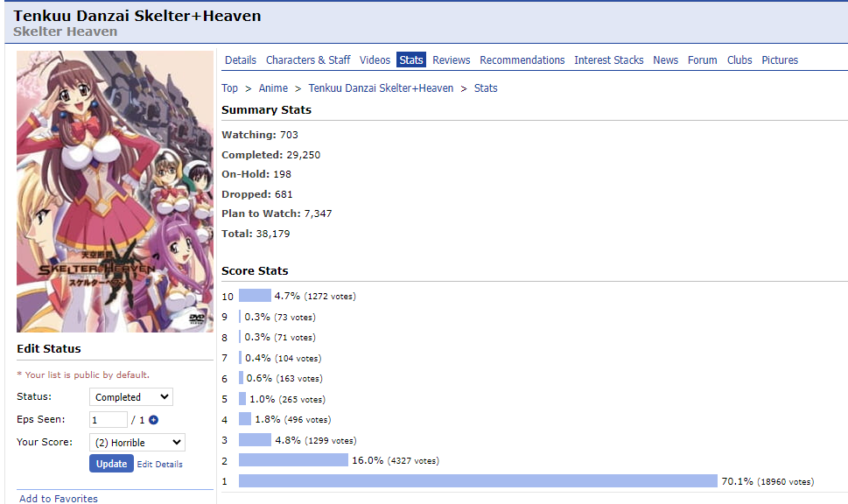Open the Clubs tab
The height and width of the screenshot is (504, 848).
[739, 60]
